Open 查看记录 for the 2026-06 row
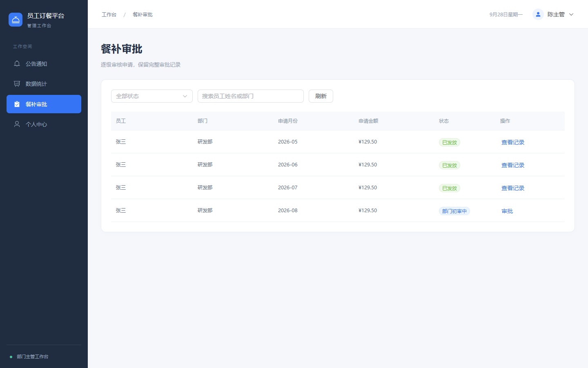The height and width of the screenshot is (368, 588). (x=513, y=165)
